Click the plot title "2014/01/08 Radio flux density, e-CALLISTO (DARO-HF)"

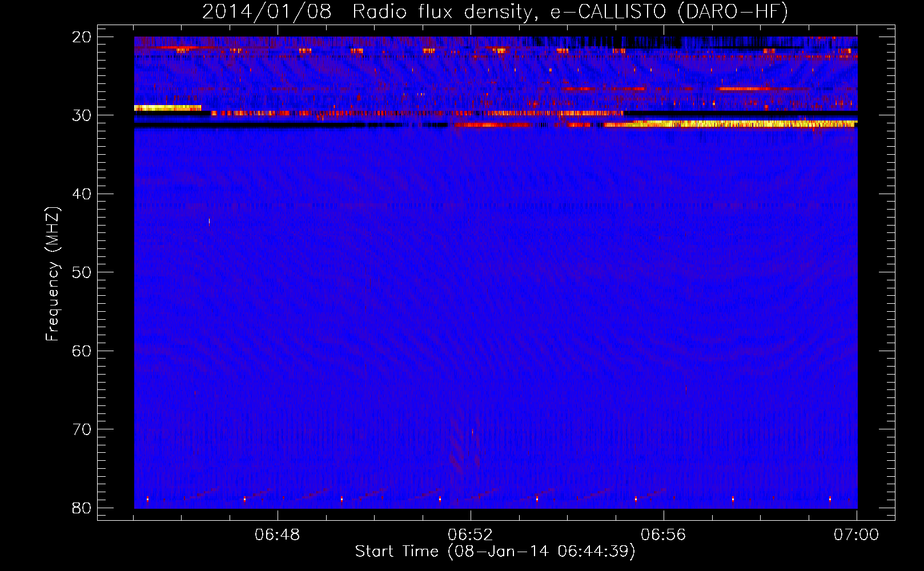pos(495,12)
